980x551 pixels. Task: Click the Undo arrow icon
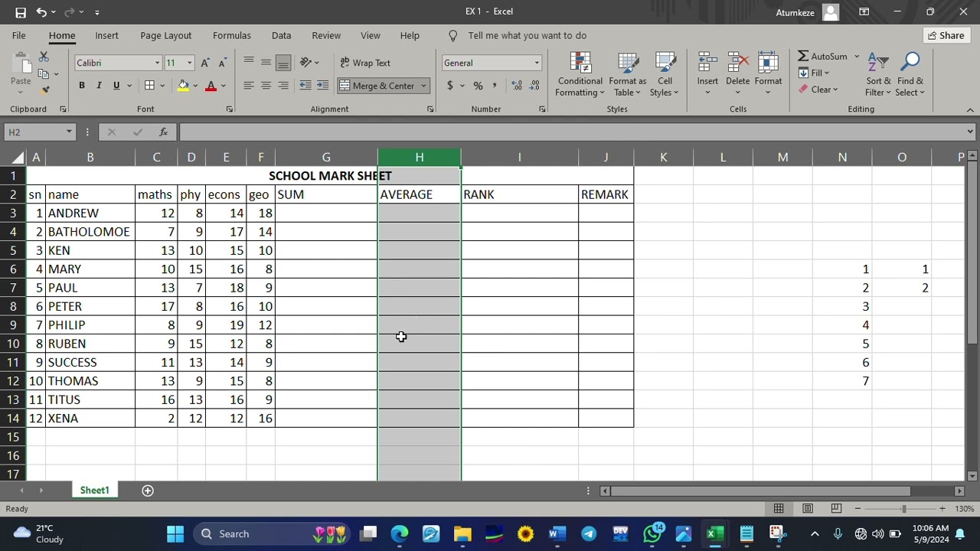41,12
